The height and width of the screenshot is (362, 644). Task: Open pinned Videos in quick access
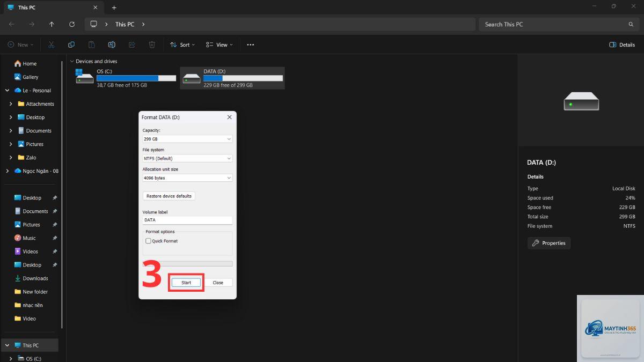tap(26, 252)
